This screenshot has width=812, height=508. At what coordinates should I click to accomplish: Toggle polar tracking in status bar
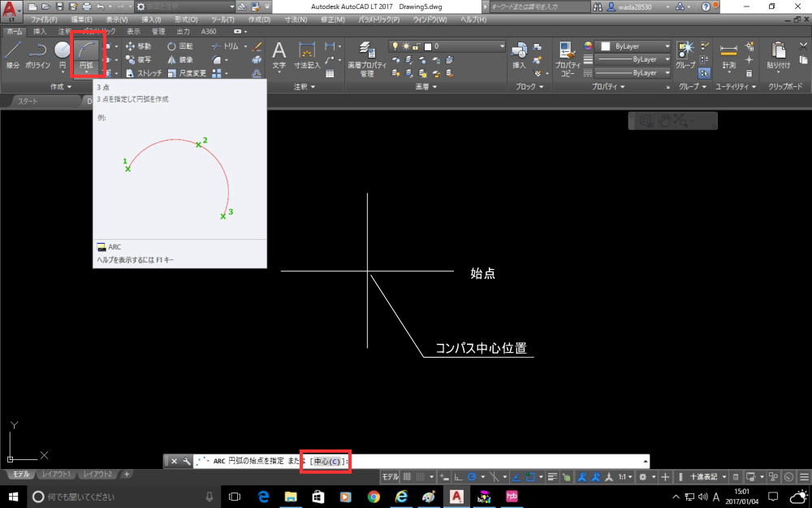472,477
